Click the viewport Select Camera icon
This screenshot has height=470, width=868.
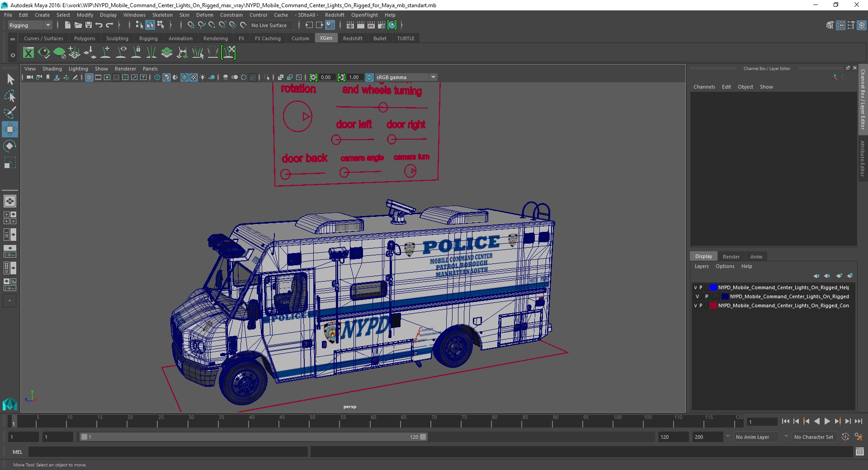pos(29,77)
